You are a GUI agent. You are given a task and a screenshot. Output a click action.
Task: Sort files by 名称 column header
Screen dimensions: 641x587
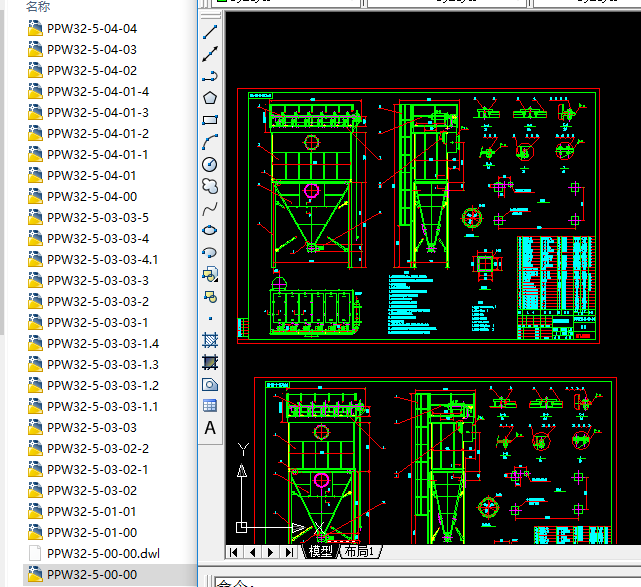click(x=38, y=6)
